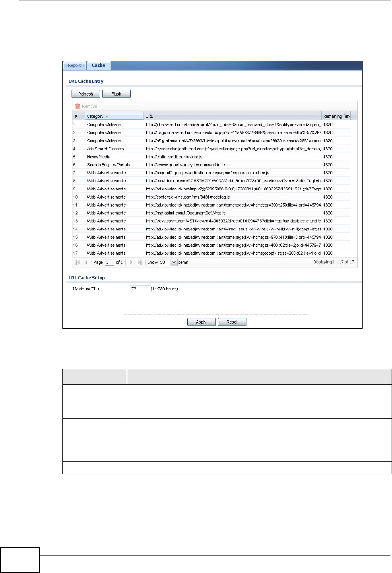Click Remove in the table toolbar
This screenshot has height=573, width=392.
point(89,106)
